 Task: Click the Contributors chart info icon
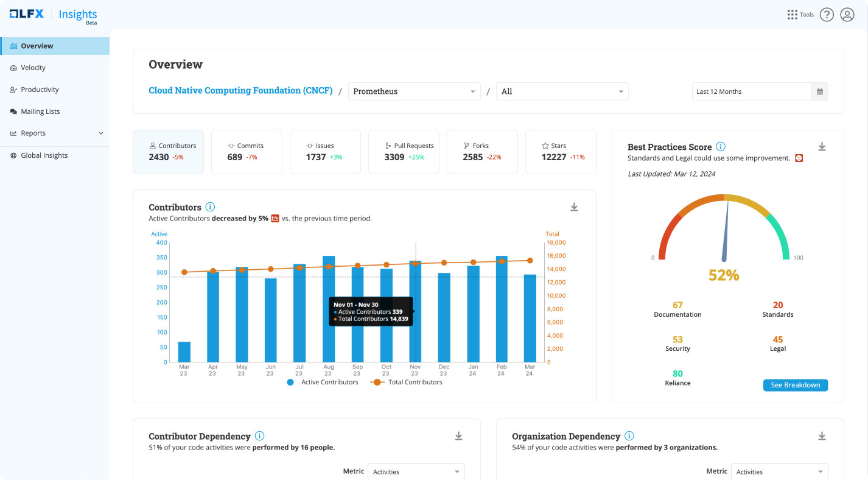click(210, 207)
